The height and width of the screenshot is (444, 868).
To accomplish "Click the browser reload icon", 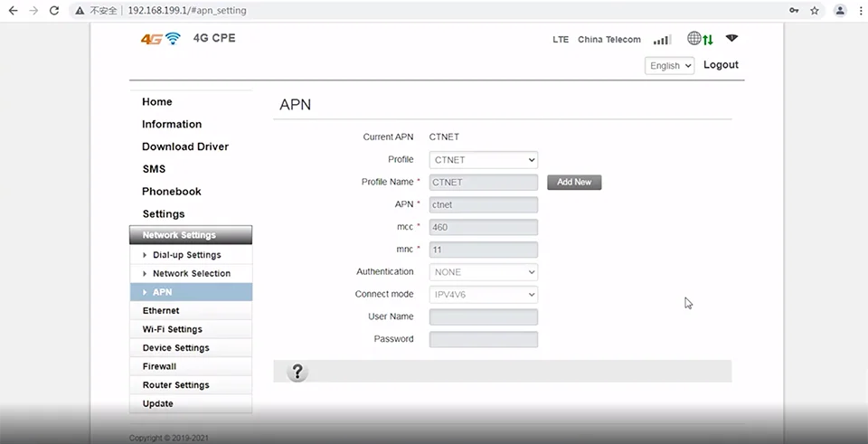I will click(x=54, y=11).
